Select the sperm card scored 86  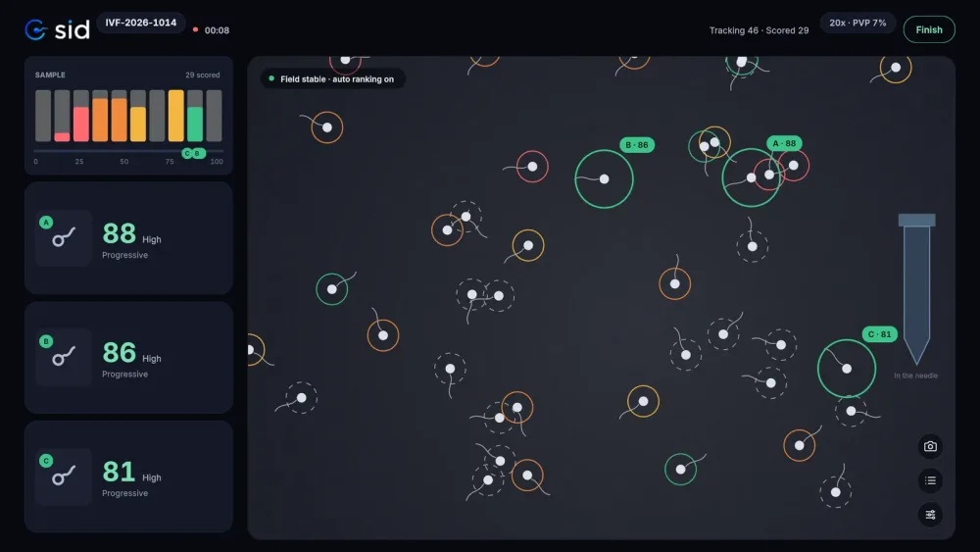coord(128,357)
